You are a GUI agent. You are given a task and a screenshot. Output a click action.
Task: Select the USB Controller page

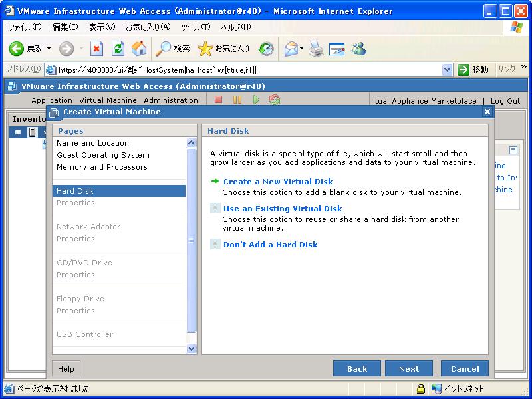pos(119,334)
